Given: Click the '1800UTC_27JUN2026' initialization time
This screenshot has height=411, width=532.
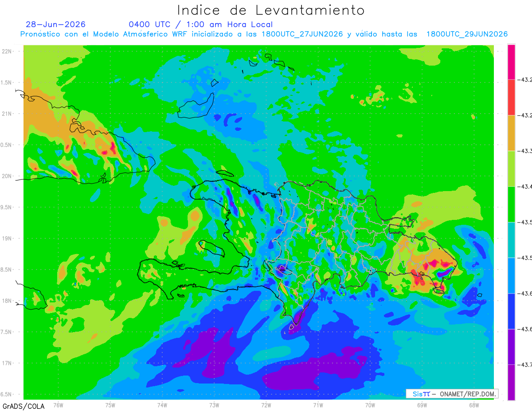Looking at the screenshot, I should [x=302, y=34].
